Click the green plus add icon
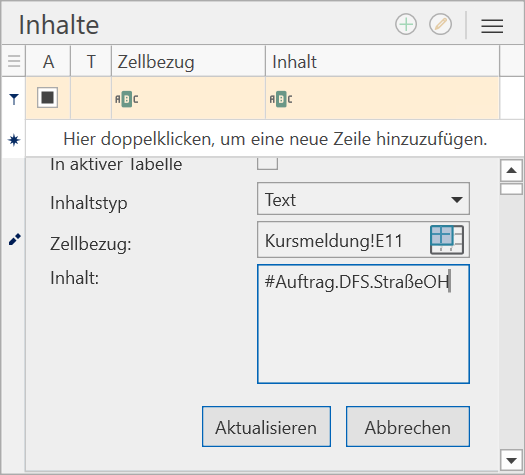 [406, 24]
